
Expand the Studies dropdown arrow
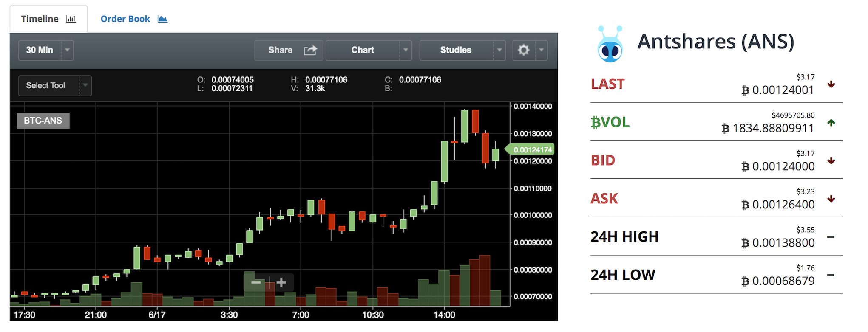click(x=499, y=50)
